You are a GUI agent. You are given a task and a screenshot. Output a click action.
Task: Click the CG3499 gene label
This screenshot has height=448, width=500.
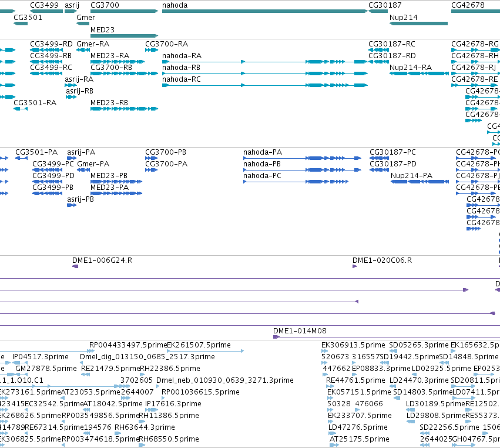(44, 5)
